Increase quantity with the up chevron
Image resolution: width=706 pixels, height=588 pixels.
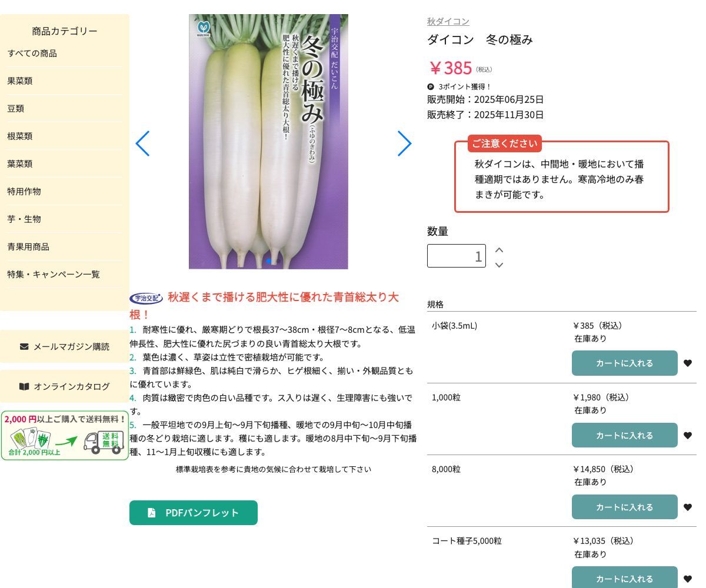[x=499, y=249]
